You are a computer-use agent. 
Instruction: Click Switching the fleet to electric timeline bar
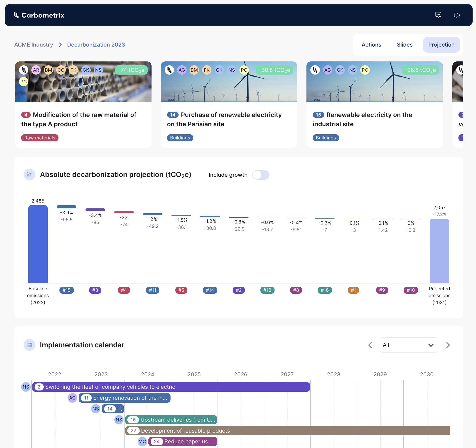[x=171, y=387]
